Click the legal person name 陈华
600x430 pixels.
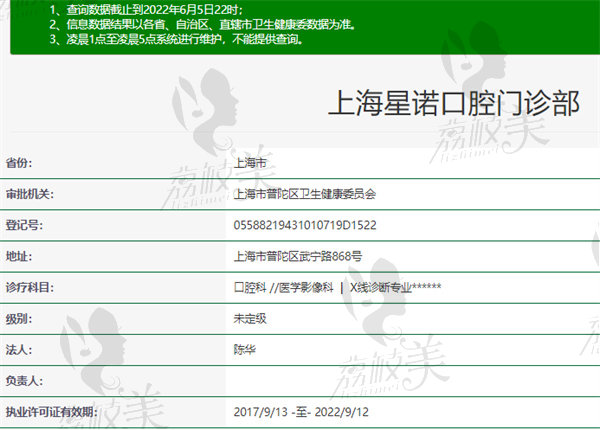(245, 349)
